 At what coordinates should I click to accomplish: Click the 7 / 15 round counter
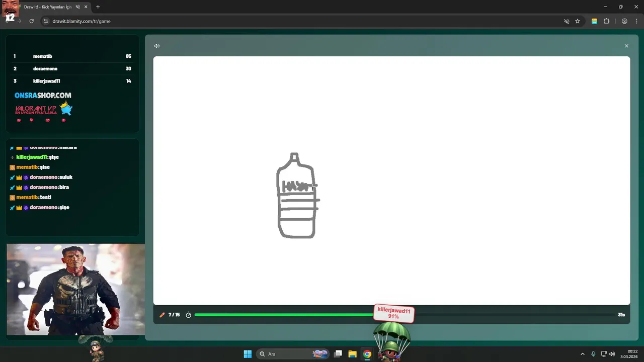click(174, 315)
